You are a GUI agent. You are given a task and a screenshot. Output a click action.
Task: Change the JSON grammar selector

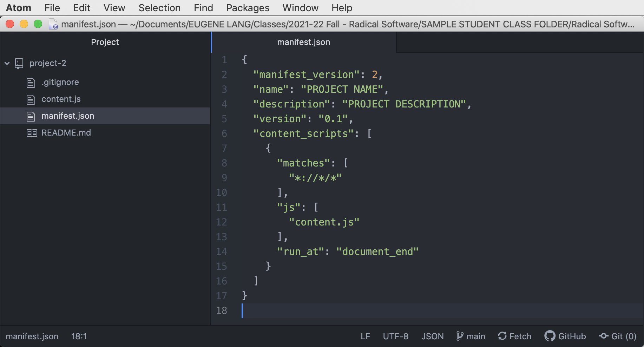pos(432,336)
